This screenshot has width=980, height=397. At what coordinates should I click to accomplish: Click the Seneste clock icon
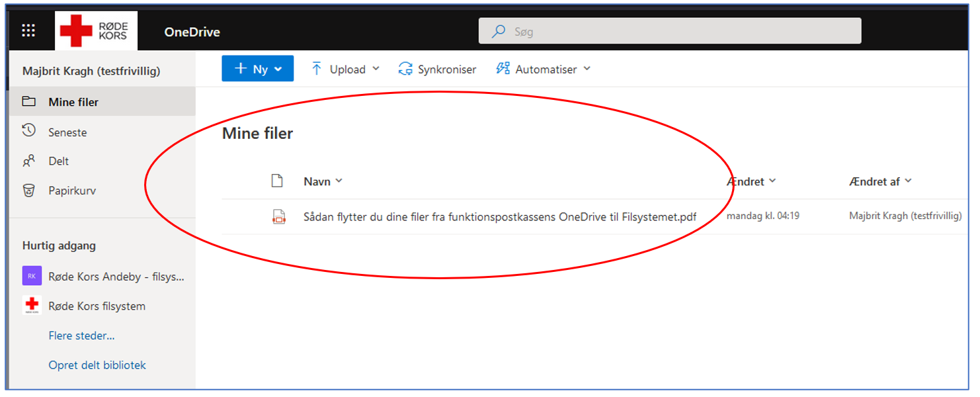pyautogui.click(x=28, y=131)
